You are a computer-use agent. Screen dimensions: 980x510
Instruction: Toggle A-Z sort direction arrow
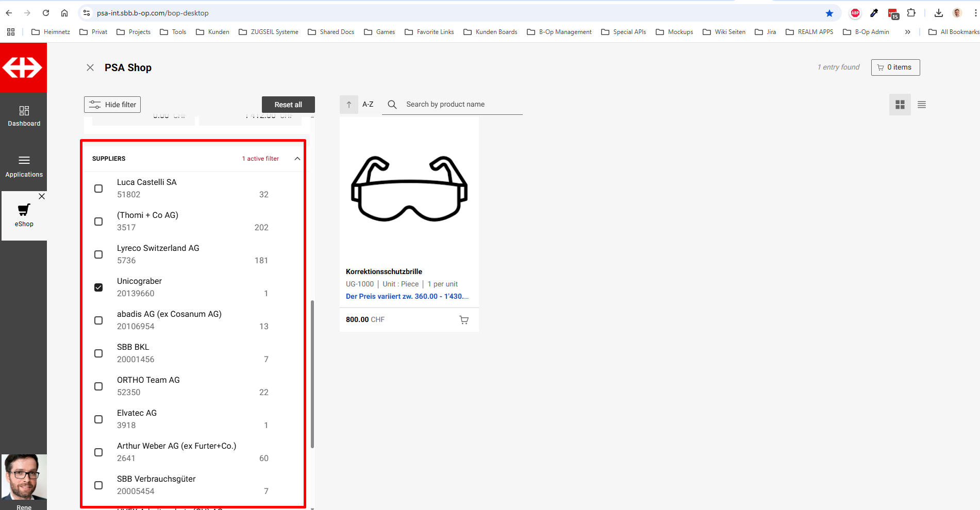(349, 105)
